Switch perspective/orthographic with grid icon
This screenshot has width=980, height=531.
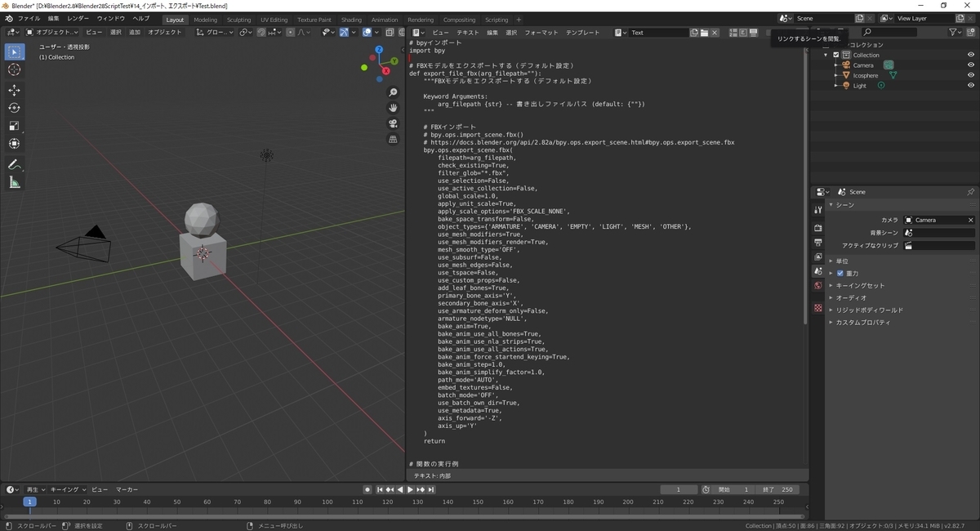pos(393,139)
